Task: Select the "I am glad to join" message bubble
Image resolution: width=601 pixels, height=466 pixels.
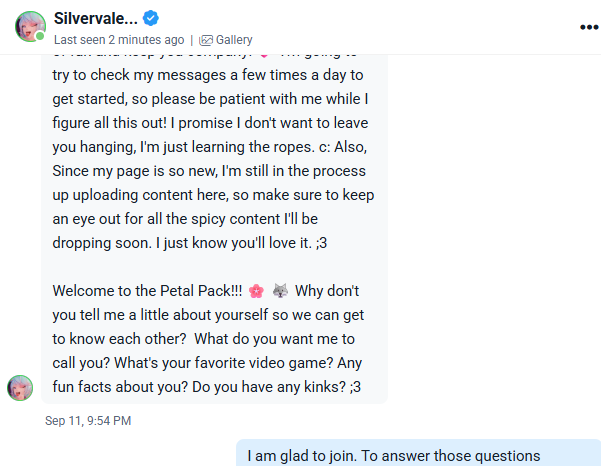Action: [x=419, y=455]
